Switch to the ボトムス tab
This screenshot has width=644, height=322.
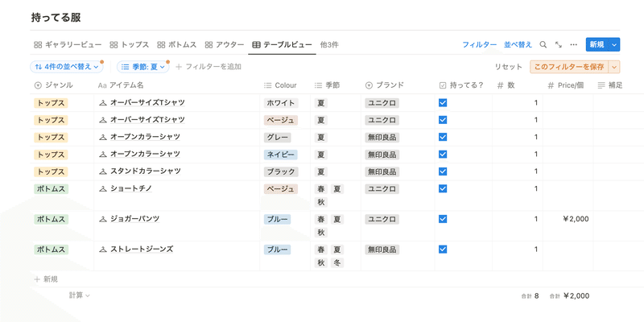point(177,45)
